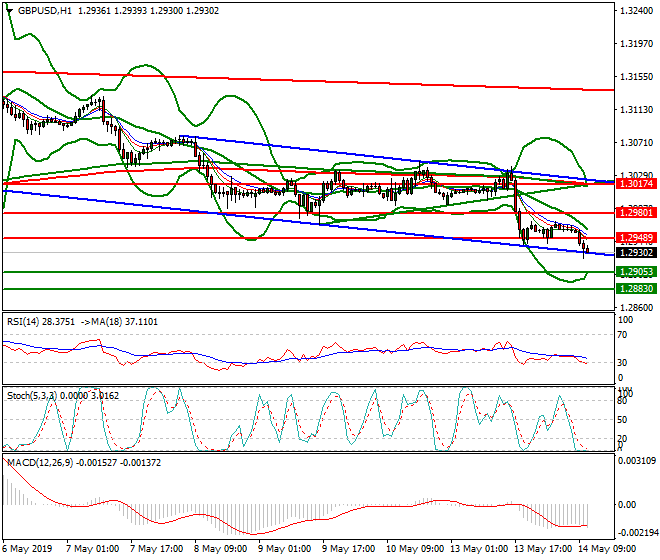
Task: Click the MACD scale value 0.003109
Action: click(636, 461)
